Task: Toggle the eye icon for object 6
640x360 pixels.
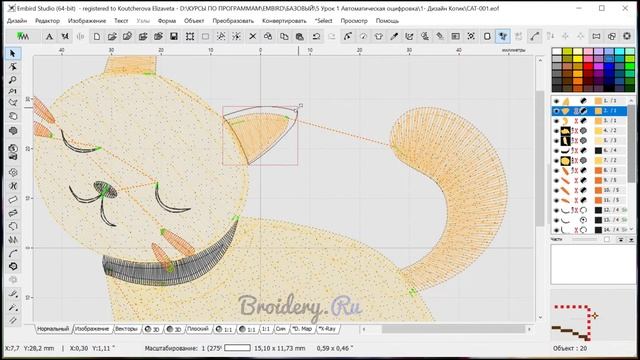Action: tap(556, 151)
